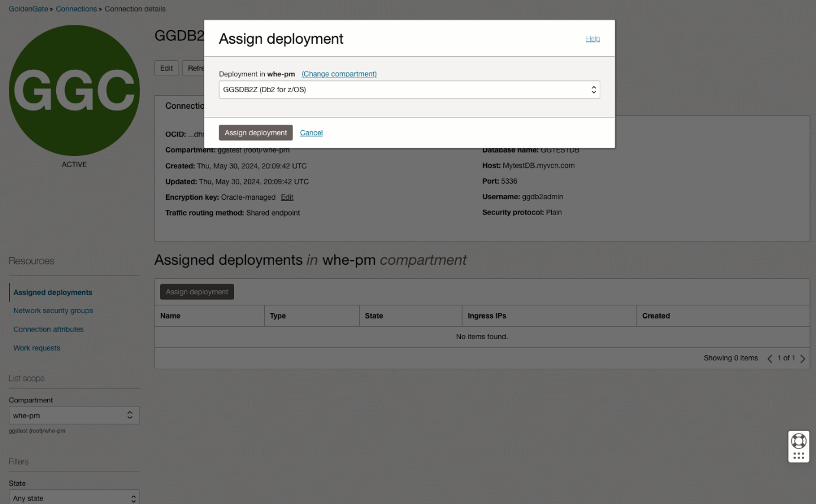Click the Edit button under connection title
Viewport: 816px width, 504px height.
(167, 68)
